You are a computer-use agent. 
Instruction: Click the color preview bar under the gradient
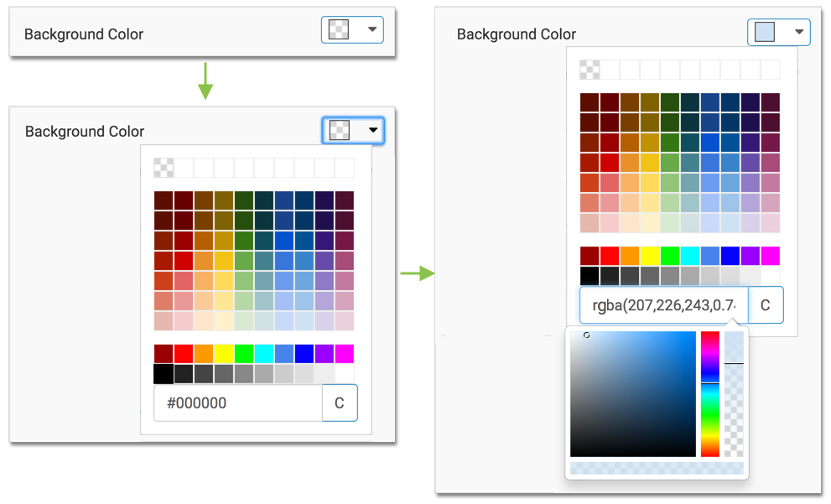656,468
